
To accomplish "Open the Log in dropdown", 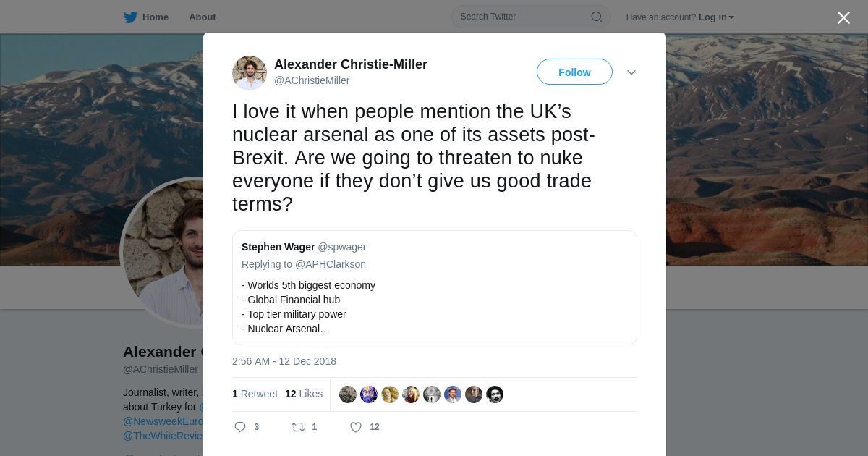I will [x=716, y=17].
